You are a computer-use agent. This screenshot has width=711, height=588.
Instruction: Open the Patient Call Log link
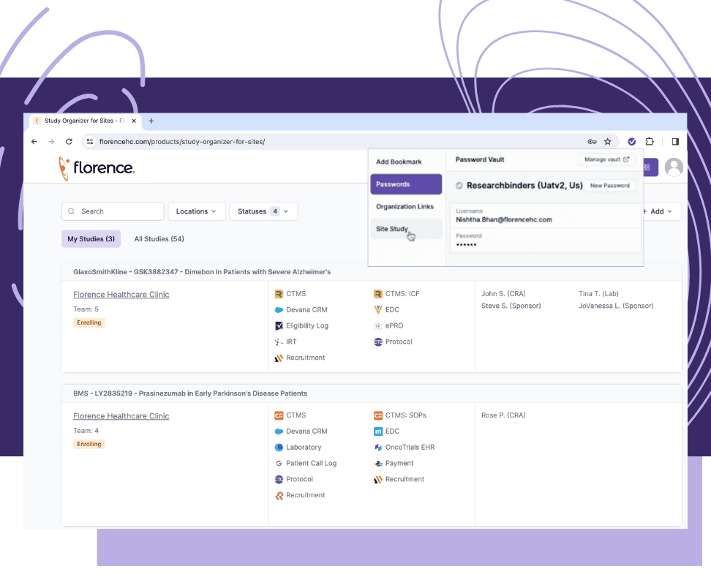click(x=306, y=463)
